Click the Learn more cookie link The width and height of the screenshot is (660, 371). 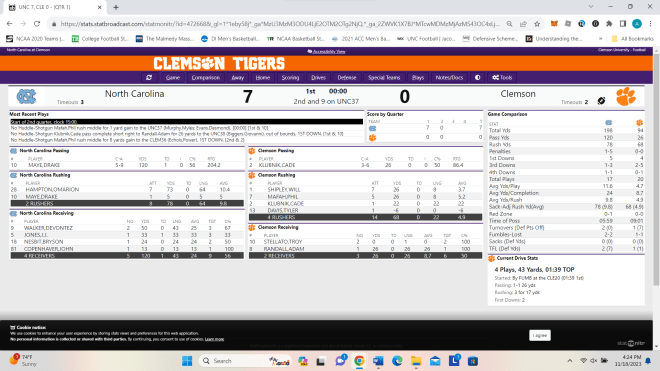pyautogui.click(x=214, y=339)
